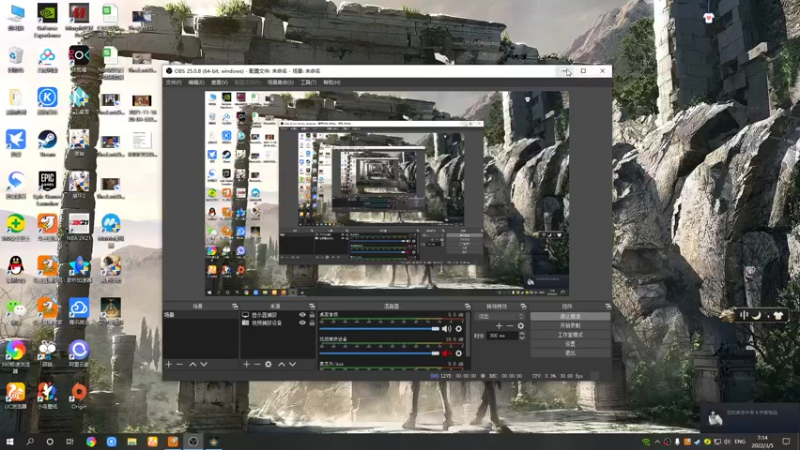Toggle the IME Chinese/English 中 indicator
The width and height of the screenshot is (800, 450).
(x=744, y=315)
